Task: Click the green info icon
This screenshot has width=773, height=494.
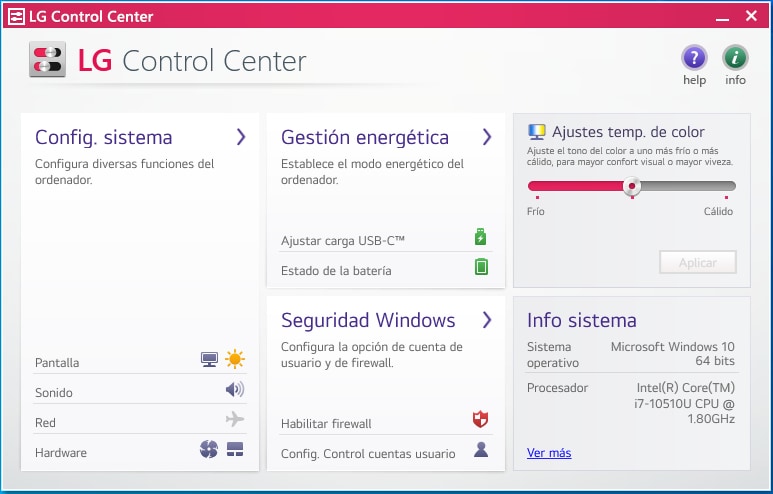Action: coord(735,58)
